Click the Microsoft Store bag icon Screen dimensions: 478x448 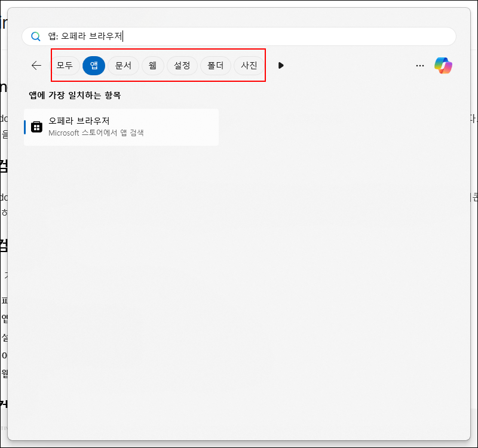coord(37,127)
